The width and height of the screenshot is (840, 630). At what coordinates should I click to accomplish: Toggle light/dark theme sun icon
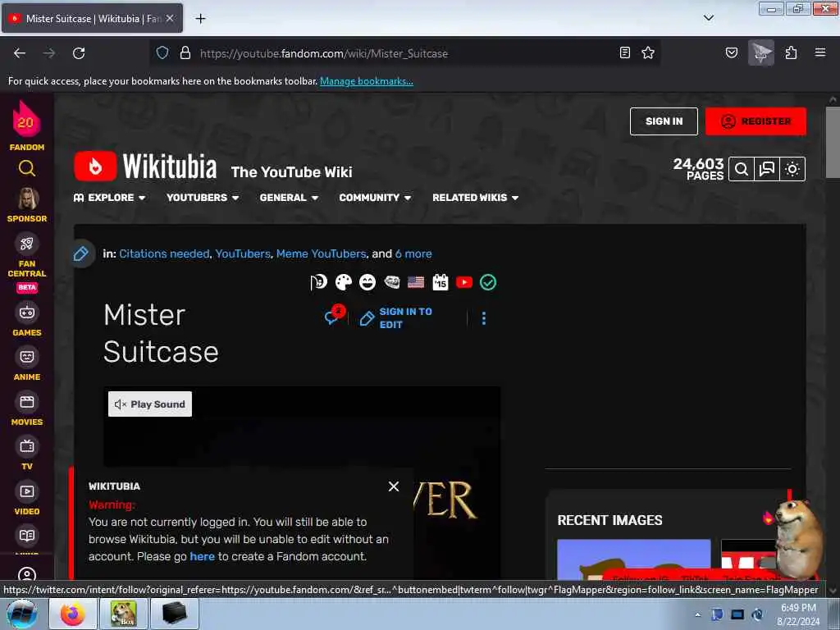point(792,169)
